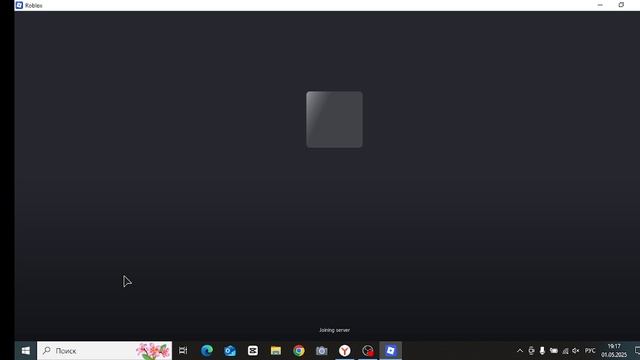Open Outlook from the taskbar
This screenshot has height=360, width=640.
(x=230, y=351)
